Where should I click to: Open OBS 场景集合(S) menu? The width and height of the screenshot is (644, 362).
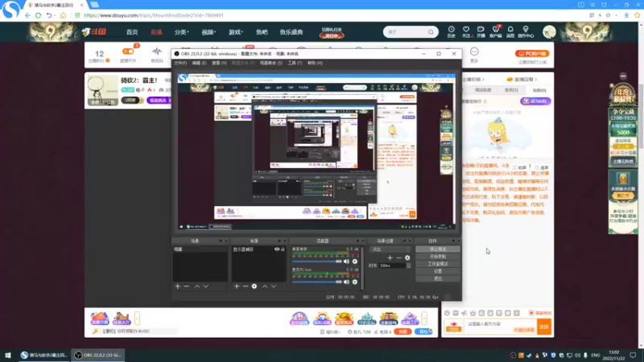[271, 63]
